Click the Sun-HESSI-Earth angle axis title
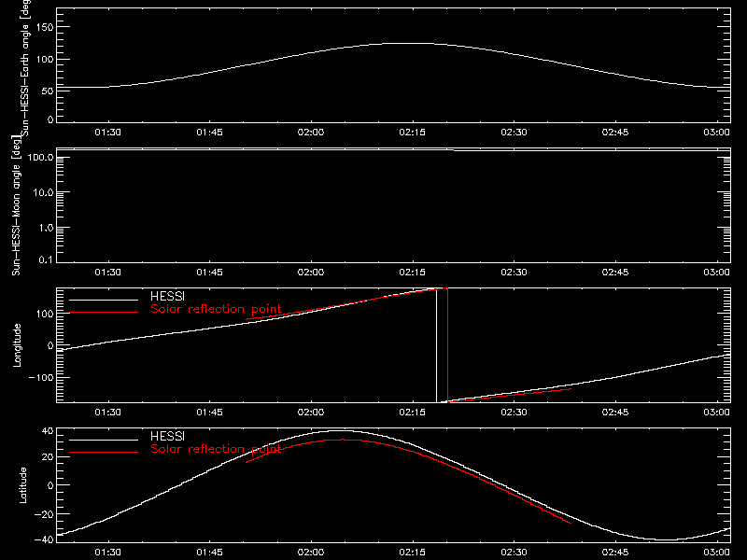The image size is (747, 560). tap(25, 67)
